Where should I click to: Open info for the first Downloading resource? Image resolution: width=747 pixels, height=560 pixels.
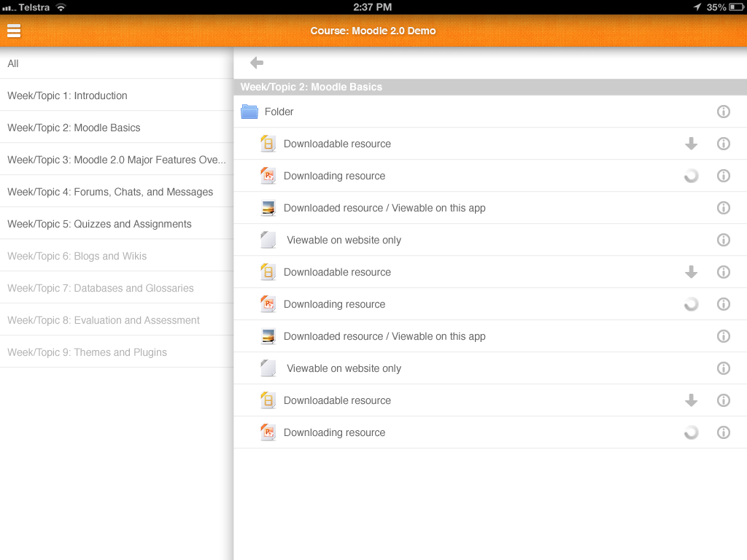(x=723, y=176)
